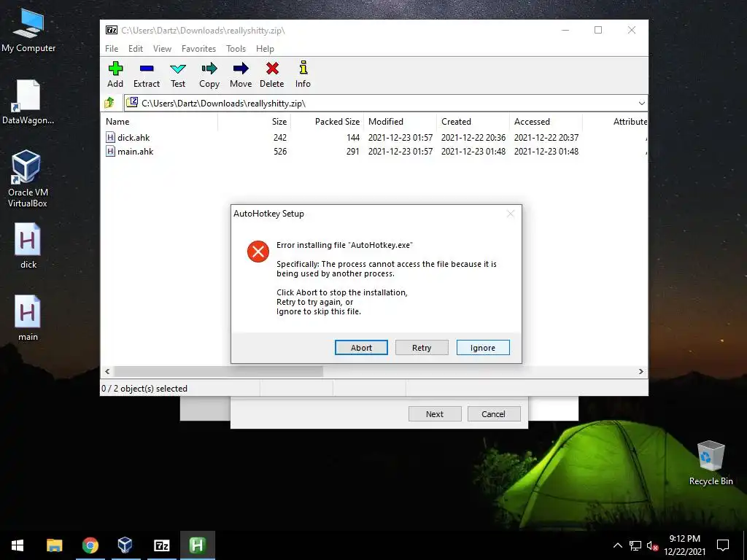Click the Next button in the installer
The width and height of the screenshot is (747, 560).
coord(435,414)
